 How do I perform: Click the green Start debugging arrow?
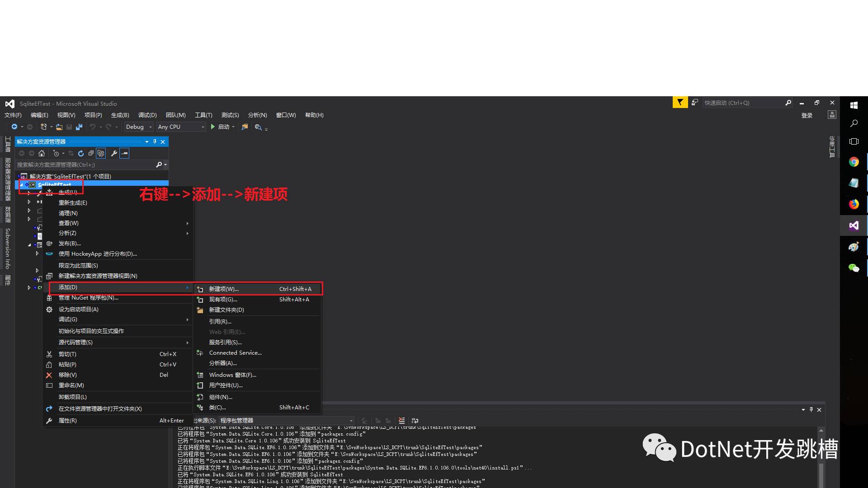pyautogui.click(x=213, y=127)
